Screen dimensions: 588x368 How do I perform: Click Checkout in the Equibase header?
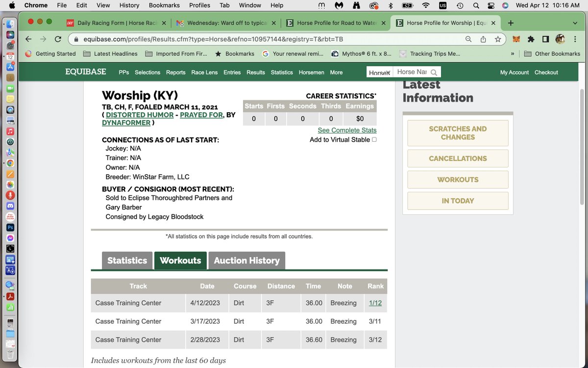(x=546, y=72)
